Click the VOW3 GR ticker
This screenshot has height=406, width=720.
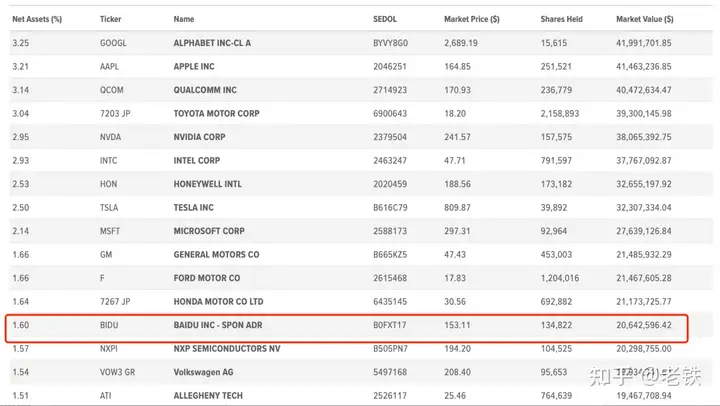pos(118,372)
